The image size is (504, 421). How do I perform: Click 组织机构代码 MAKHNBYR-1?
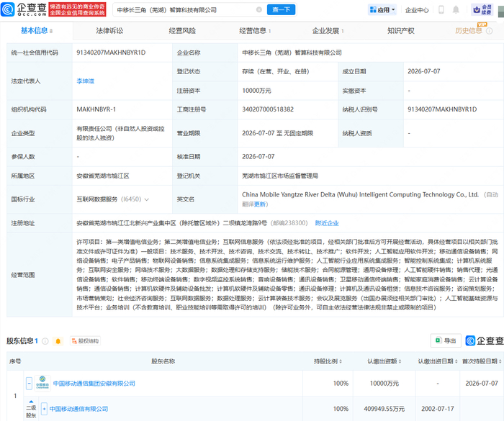coord(96,109)
